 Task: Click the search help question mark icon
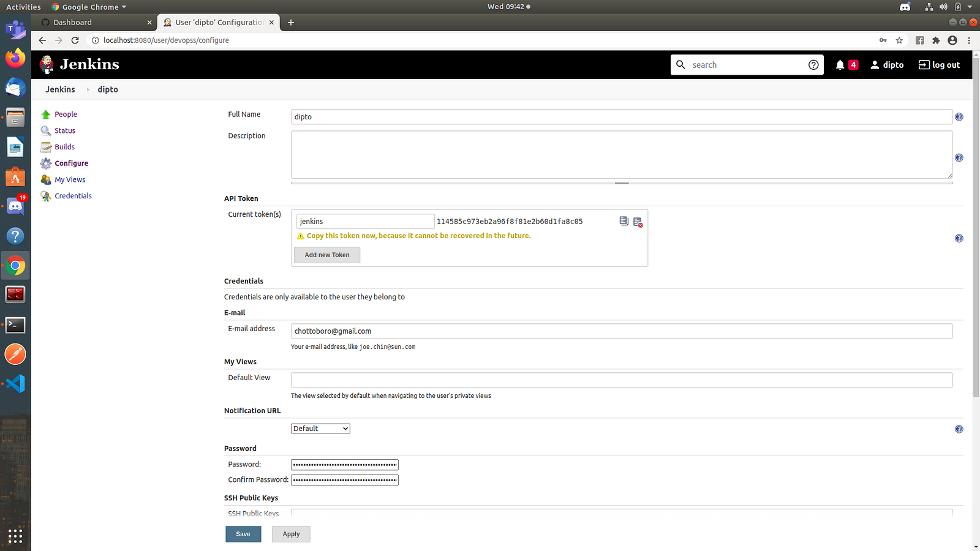coord(813,65)
